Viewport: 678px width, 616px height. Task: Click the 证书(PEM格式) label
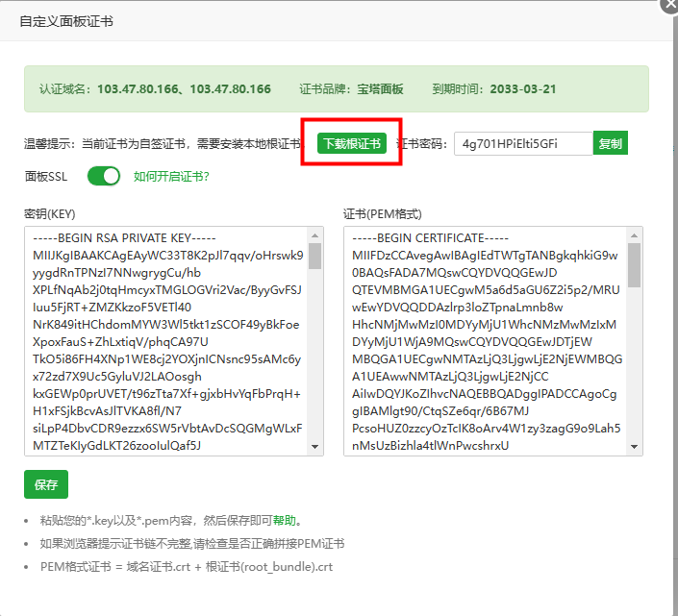tap(382, 214)
